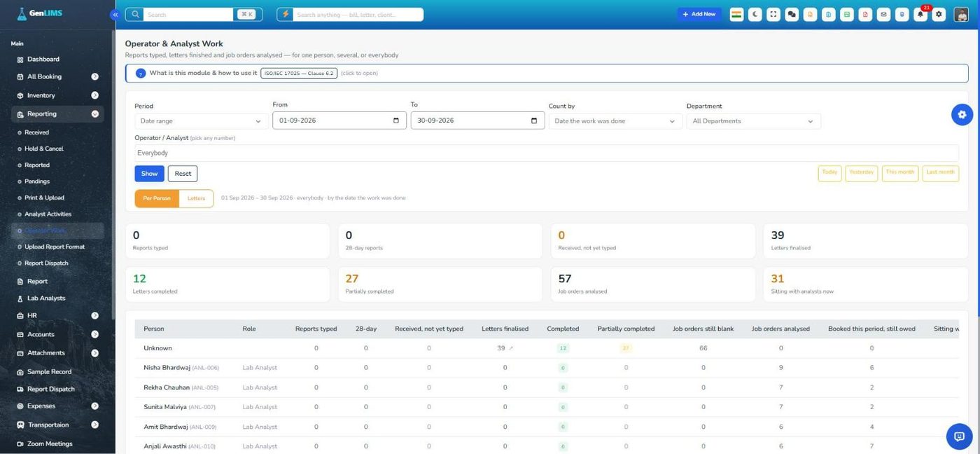This screenshot has width=980, height=454.
Task: Select the Per Person tab
Action: click(x=157, y=198)
